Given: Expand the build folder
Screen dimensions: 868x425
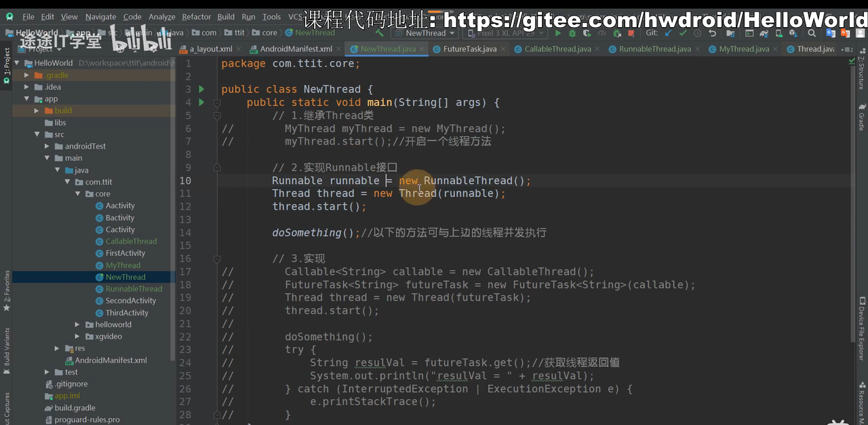Looking at the screenshot, I should pos(37,111).
